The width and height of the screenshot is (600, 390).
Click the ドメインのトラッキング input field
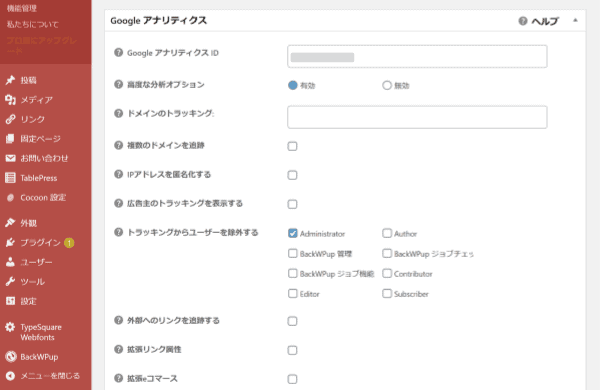[417, 117]
